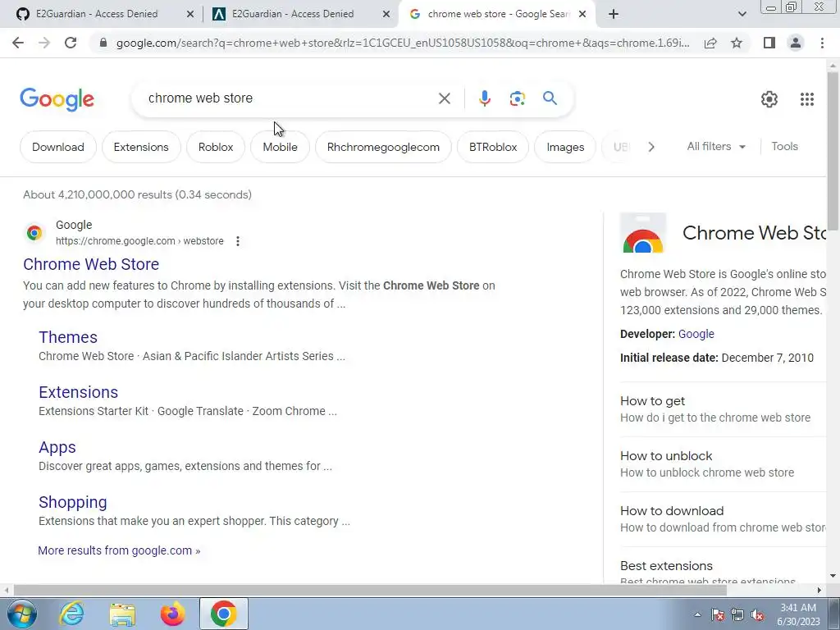840x630 pixels.
Task: Start voice search with the microphone
Action: pyautogui.click(x=484, y=98)
